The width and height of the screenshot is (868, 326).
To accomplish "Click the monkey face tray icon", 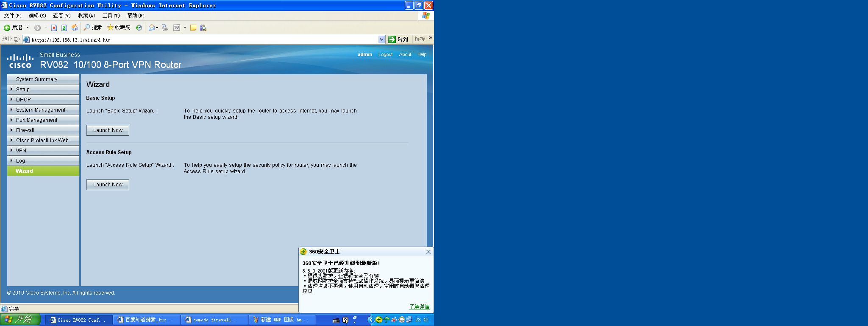I will pos(401,320).
